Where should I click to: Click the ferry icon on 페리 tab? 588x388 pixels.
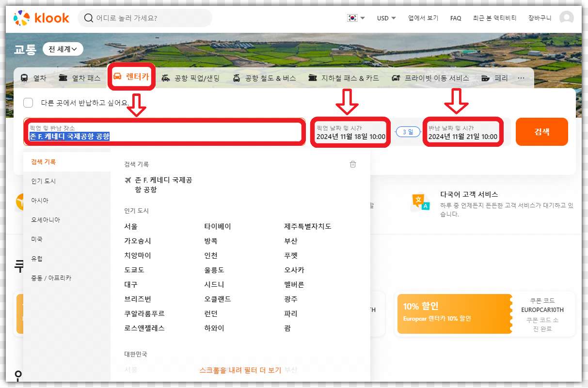click(x=485, y=78)
